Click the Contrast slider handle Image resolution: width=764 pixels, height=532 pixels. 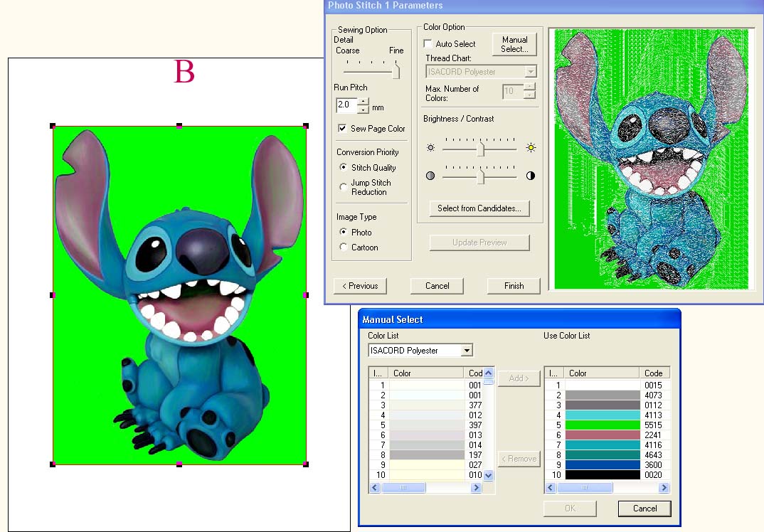(x=481, y=176)
